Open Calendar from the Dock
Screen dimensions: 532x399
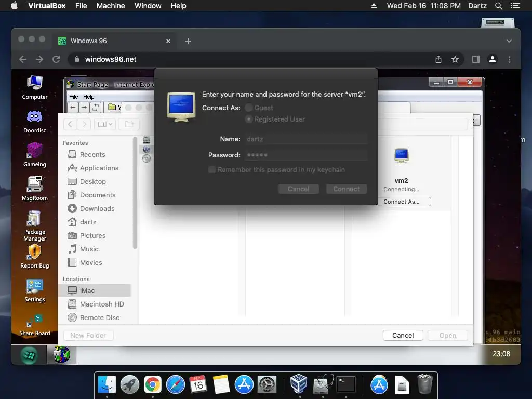(x=198, y=385)
